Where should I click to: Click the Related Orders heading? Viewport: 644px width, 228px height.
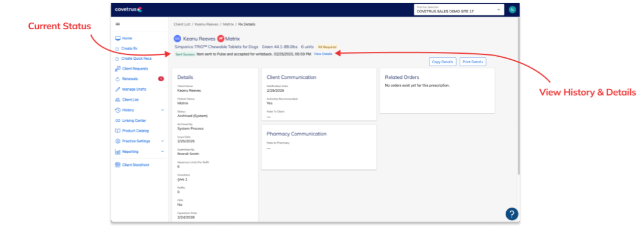(x=402, y=77)
